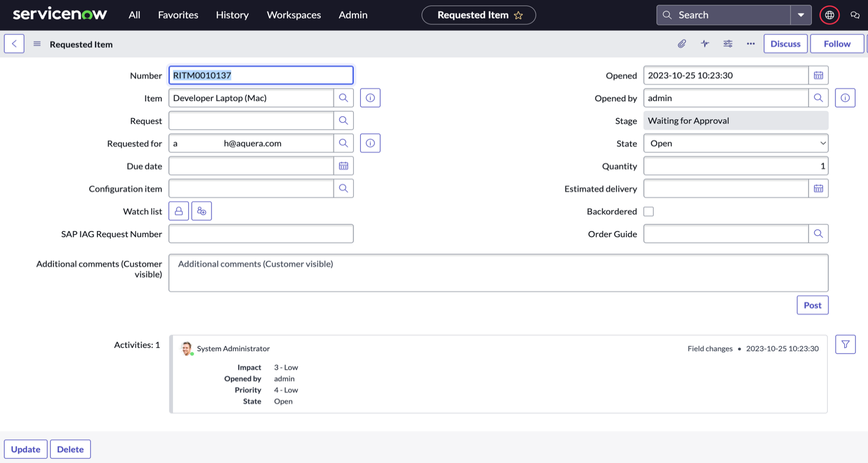Click the favorite star next to Requested Item
868x463 pixels.
pyautogui.click(x=518, y=15)
